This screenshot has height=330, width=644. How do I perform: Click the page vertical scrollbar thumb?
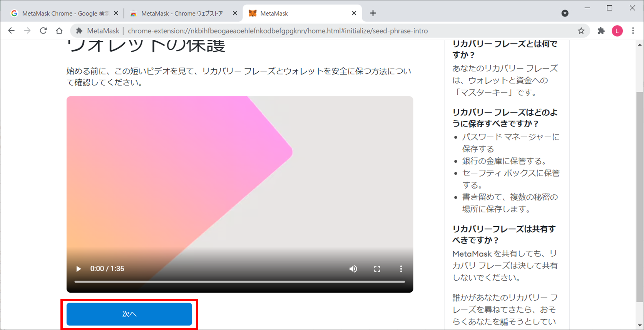pos(640,197)
